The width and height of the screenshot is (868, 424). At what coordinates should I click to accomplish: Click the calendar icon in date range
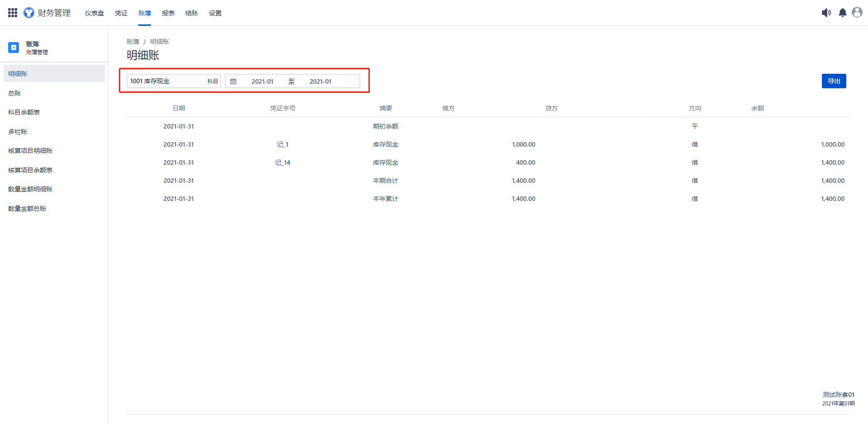tap(233, 81)
